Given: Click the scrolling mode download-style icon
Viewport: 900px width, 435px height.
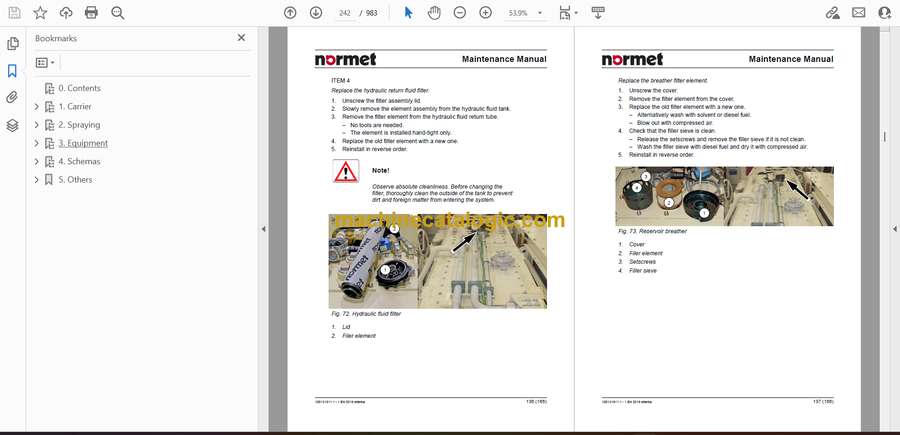Looking at the screenshot, I should 598,13.
